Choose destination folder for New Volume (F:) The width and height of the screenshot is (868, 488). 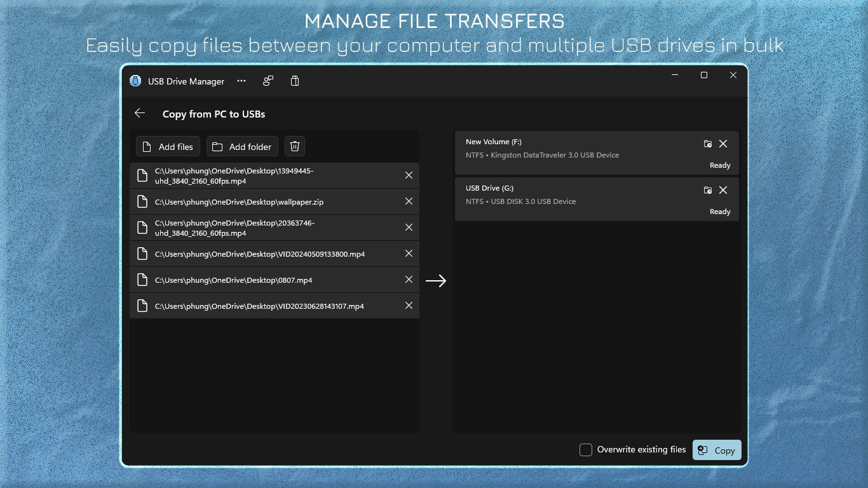(x=708, y=144)
